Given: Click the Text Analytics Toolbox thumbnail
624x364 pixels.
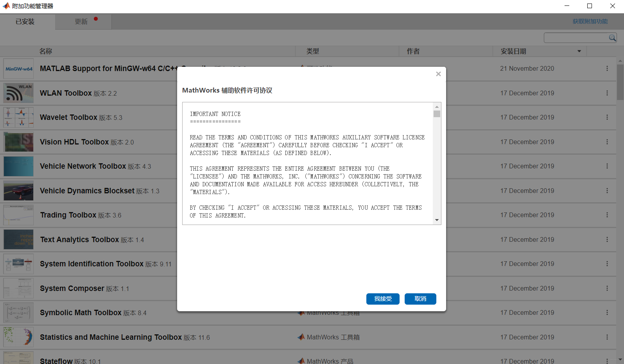Looking at the screenshot, I should coord(18,239).
